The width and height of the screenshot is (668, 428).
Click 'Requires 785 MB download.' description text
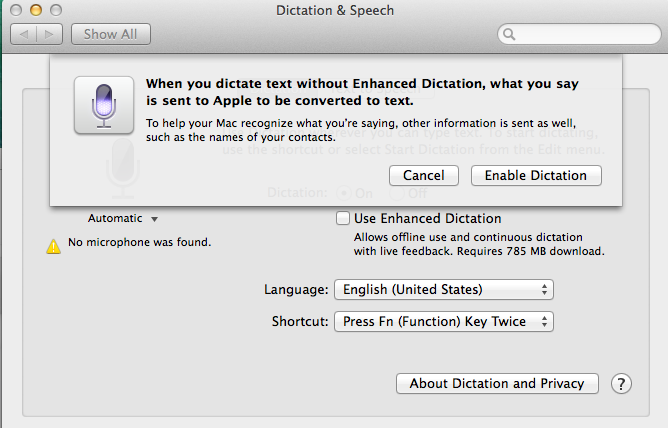click(x=531, y=251)
